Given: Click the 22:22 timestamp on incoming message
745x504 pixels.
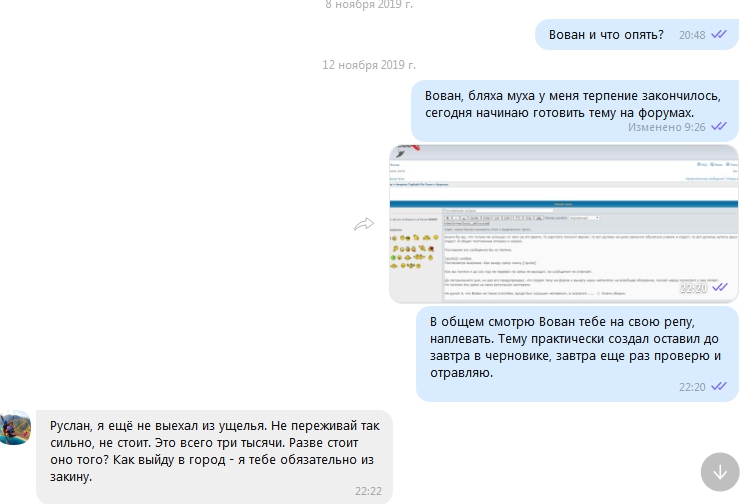Looking at the screenshot, I should pyautogui.click(x=367, y=491).
